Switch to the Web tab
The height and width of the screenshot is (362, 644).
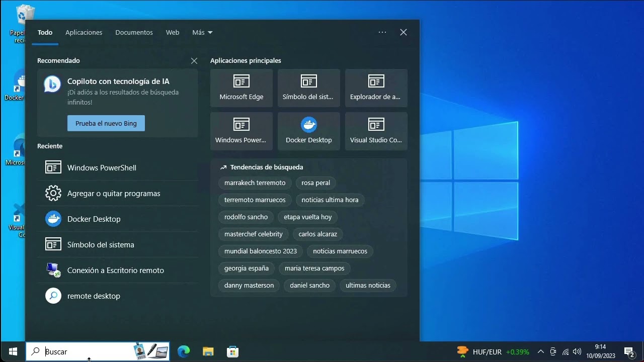(173, 32)
